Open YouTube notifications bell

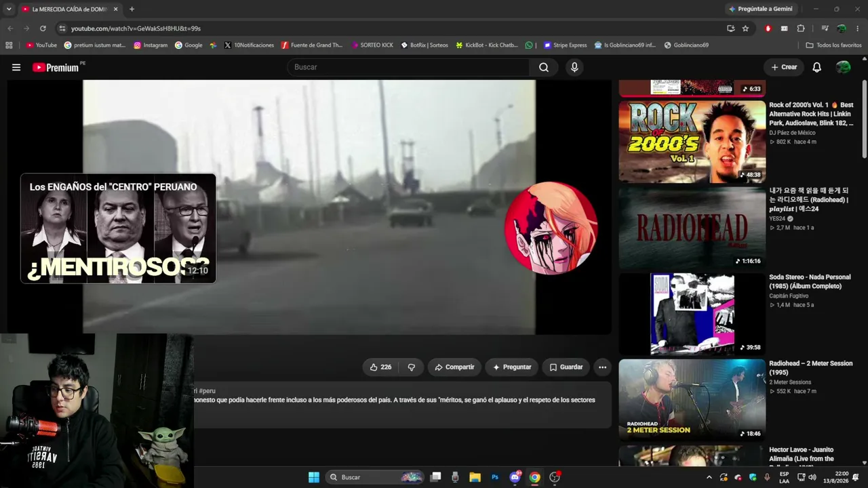point(817,67)
